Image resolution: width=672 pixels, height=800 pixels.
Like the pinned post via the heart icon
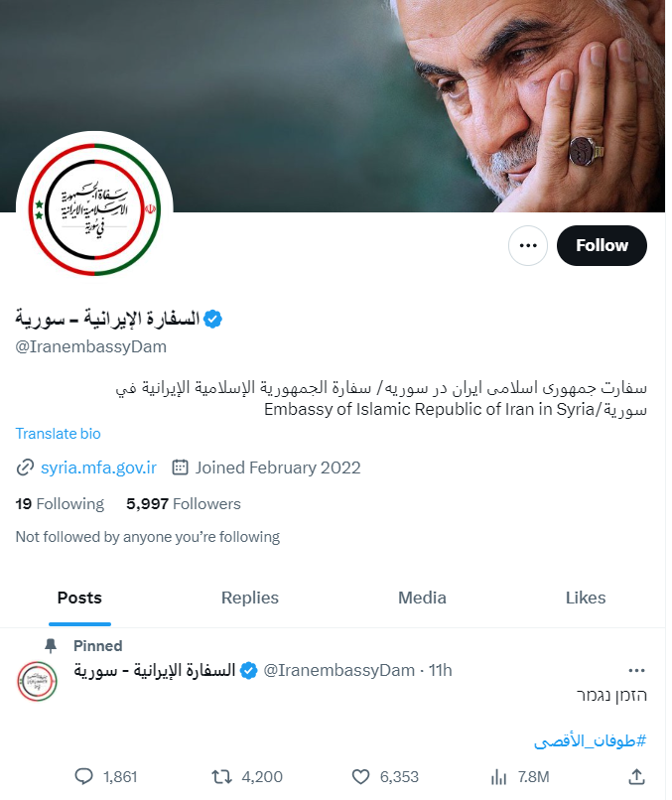point(360,776)
